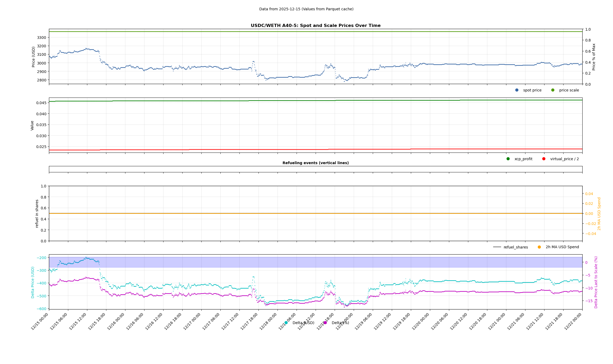Click the 'Delta Price Last to Scale (%)' axis label
613x364 pixels.
[x=596, y=282]
